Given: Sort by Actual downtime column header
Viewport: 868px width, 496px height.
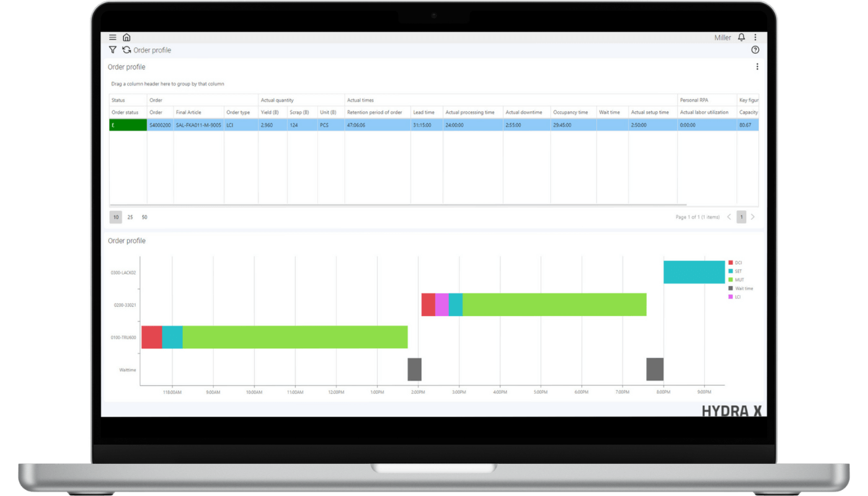Looking at the screenshot, I should pyautogui.click(x=527, y=112).
